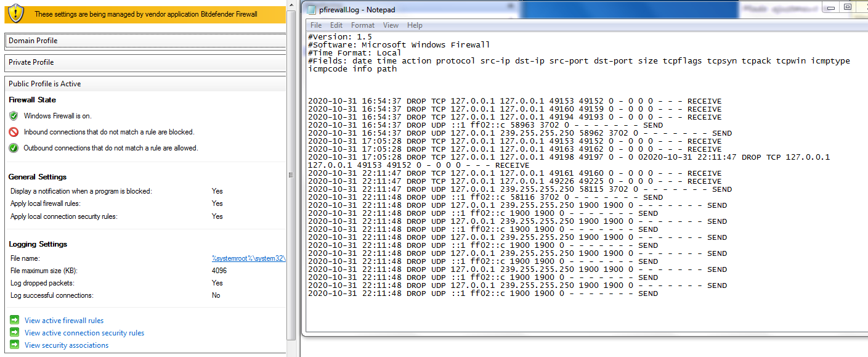Click the File maximum size value 4096

pyautogui.click(x=219, y=271)
